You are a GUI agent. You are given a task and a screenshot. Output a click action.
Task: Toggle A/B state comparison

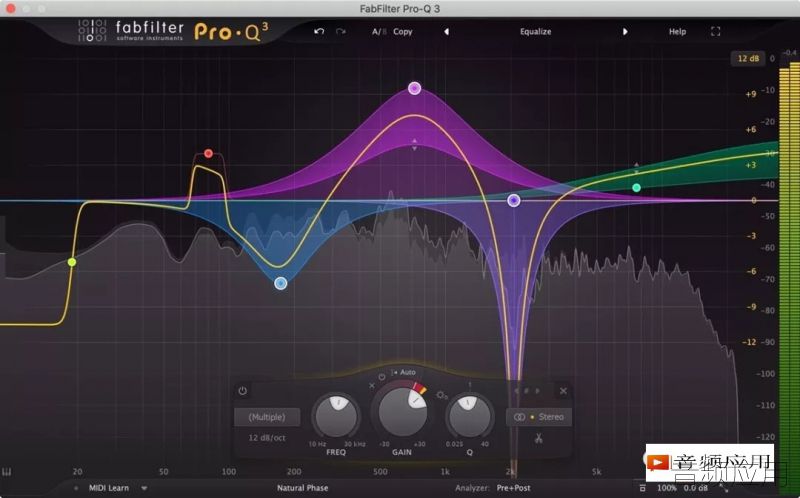379,32
